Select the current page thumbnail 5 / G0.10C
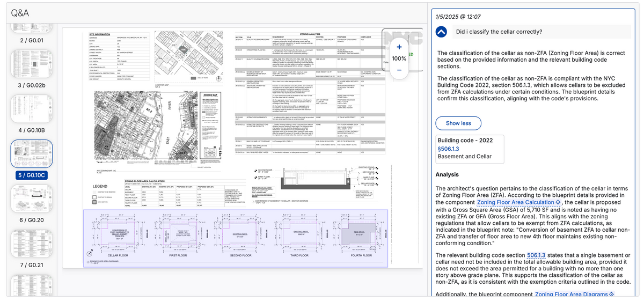Viewport: 644px width, 302px height. coord(32,153)
